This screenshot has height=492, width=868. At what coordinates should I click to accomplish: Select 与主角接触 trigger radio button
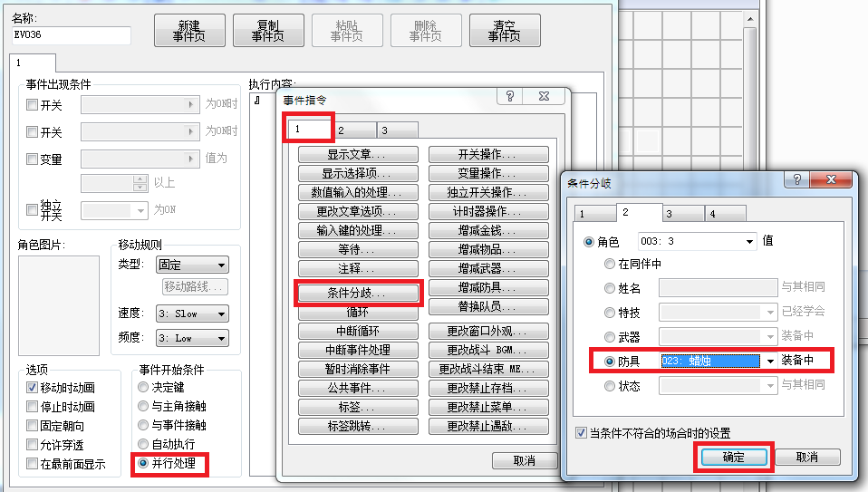click(143, 406)
